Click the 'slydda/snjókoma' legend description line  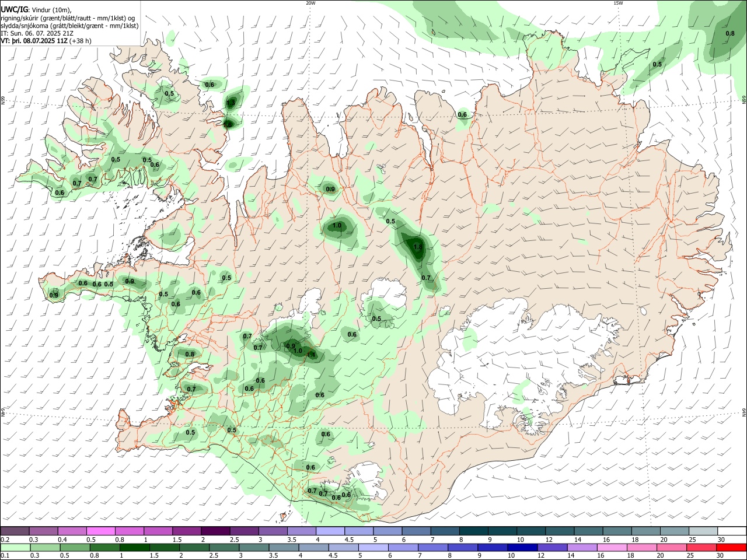pos(69,26)
